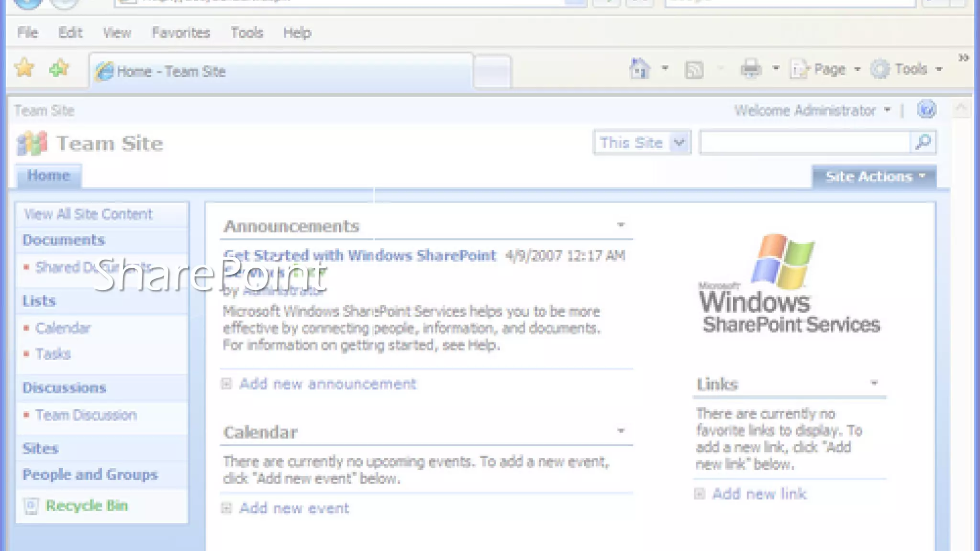Click the site search text box
Viewport: 980px width, 551px height.
pyautogui.click(x=805, y=143)
